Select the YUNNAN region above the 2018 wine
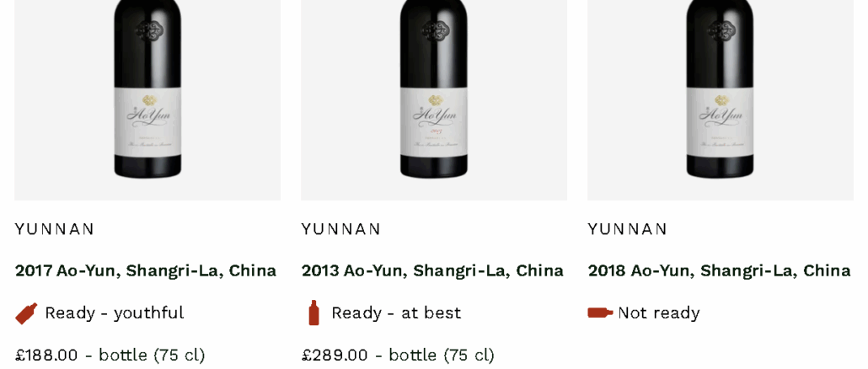This screenshot has width=868, height=369. pyautogui.click(x=627, y=229)
